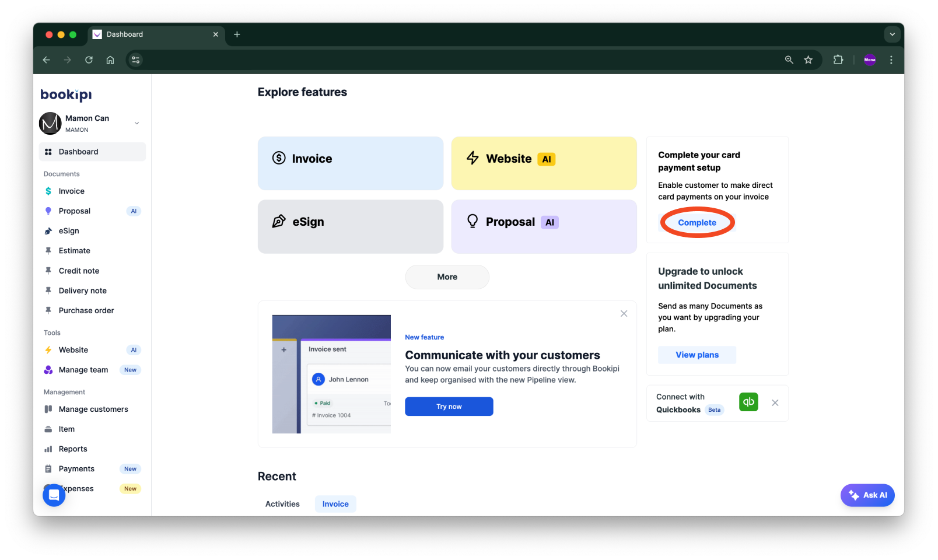The image size is (938, 560).
Task: Switch to the Activities tab
Action: click(282, 504)
